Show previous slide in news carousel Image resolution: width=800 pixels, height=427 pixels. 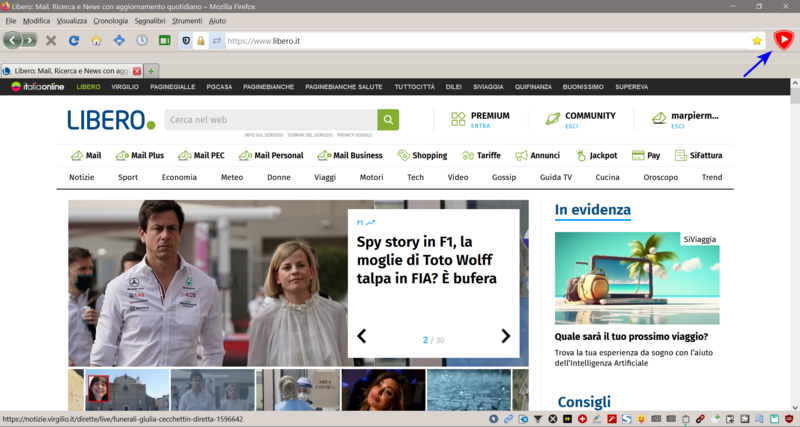pyautogui.click(x=362, y=336)
